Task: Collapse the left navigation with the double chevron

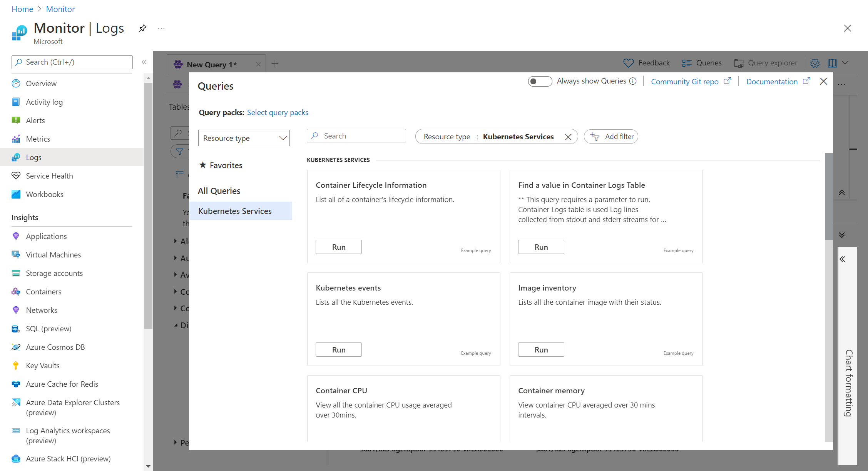Action: coord(144,62)
